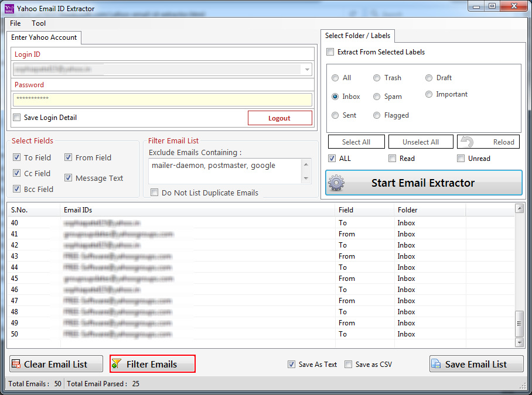Click the Yahoo Mail app icon in title bar
Image resolution: width=532 pixels, height=395 pixels.
click(9, 8)
